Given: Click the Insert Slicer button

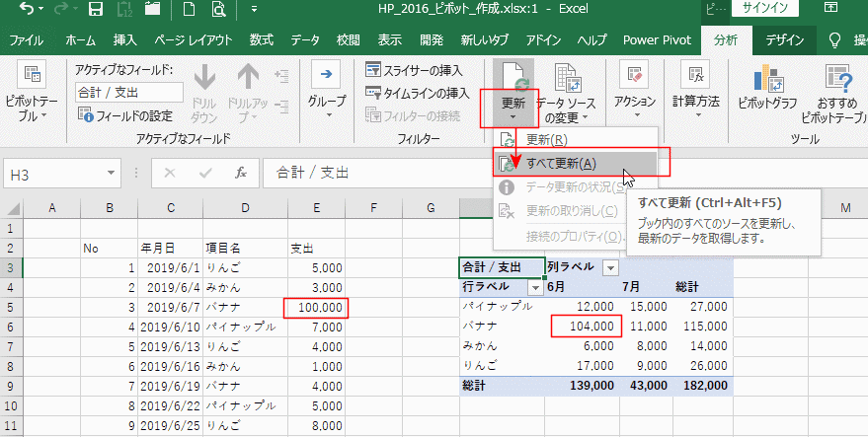Looking at the screenshot, I should click(x=414, y=70).
